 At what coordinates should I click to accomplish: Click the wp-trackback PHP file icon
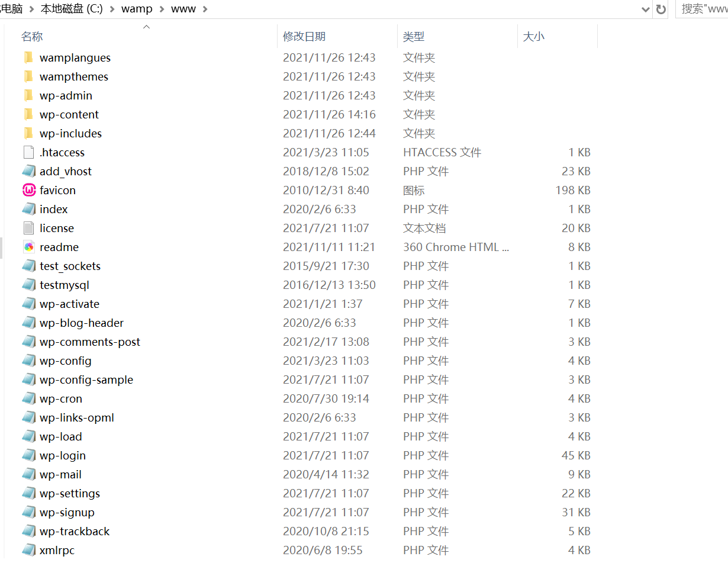[29, 531]
